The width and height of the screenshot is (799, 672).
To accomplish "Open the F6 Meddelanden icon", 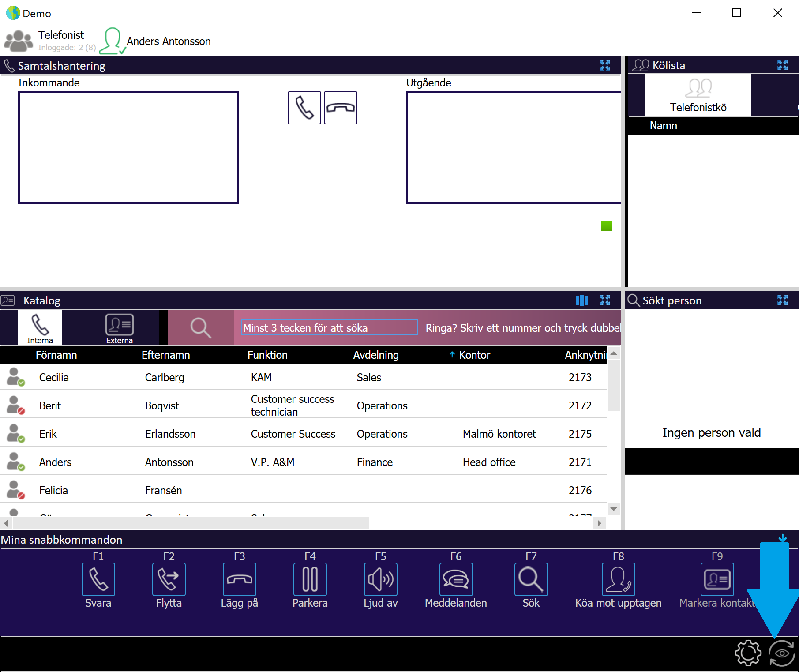I will [x=456, y=579].
